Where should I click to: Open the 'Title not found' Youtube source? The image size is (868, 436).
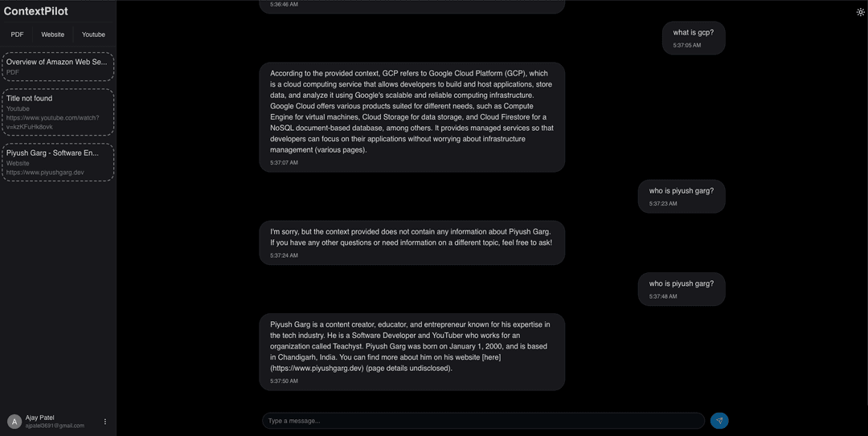point(57,112)
